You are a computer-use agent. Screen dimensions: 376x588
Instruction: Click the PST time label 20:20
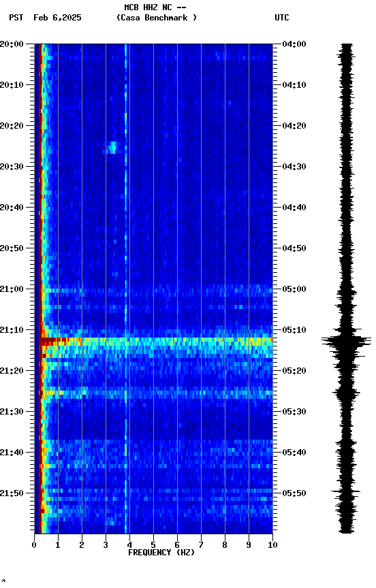click(x=12, y=126)
